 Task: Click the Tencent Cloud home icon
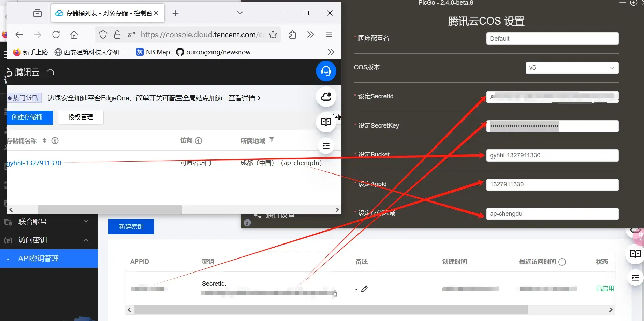50,72
